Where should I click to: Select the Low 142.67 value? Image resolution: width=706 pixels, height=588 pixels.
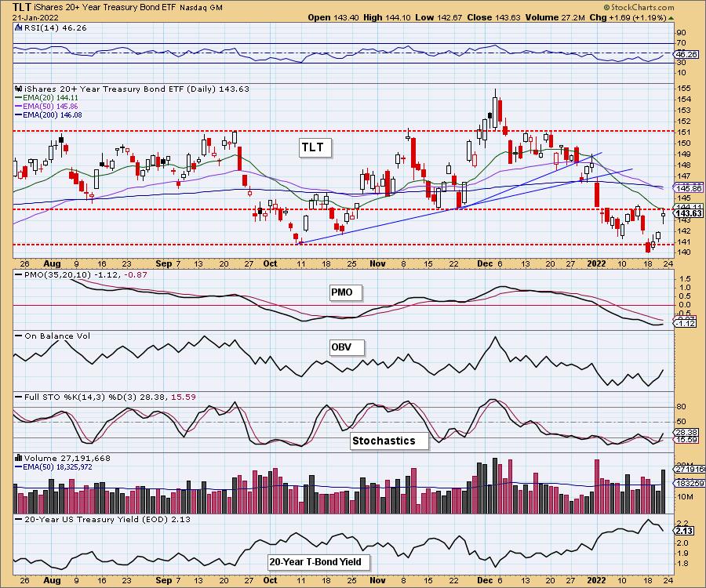[440, 17]
